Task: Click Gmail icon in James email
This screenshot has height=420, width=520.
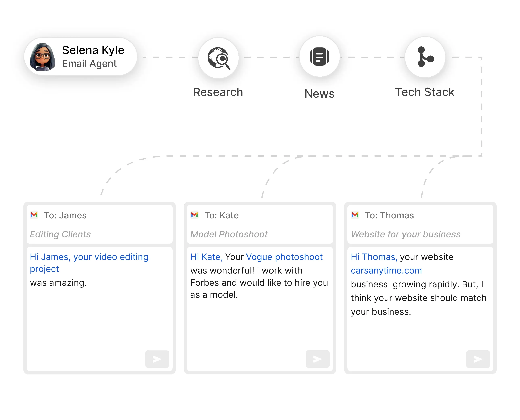Action: pyautogui.click(x=34, y=215)
